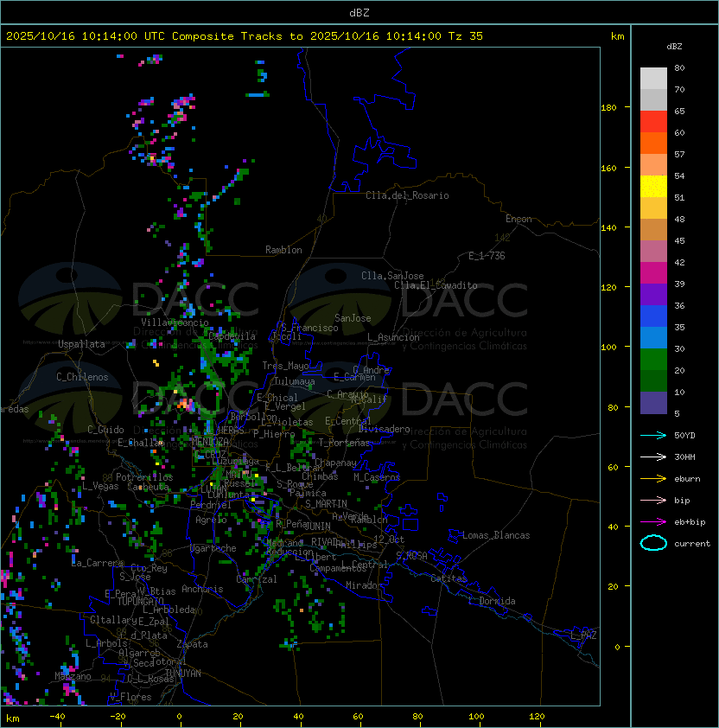Select the light blue 30-35 dBZ swatch
The image size is (719, 728).
click(x=653, y=338)
